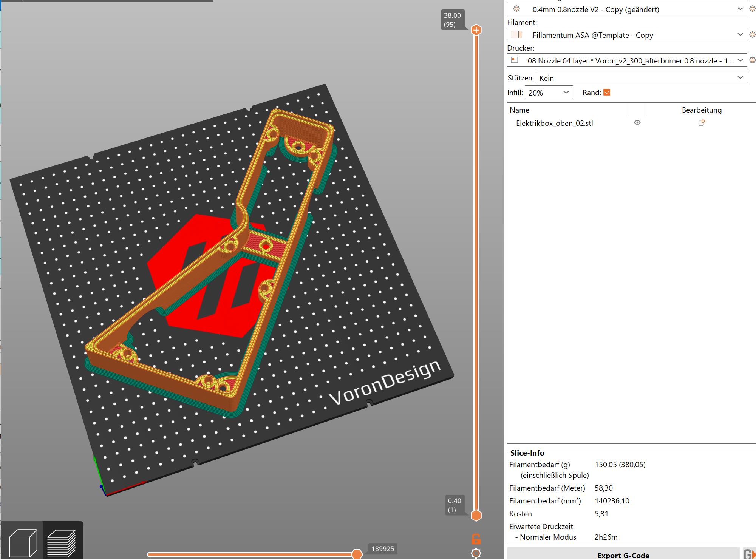The image size is (756, 559).
Task: Click lower thumb of vertical layer slider
Action: (476, 515)
